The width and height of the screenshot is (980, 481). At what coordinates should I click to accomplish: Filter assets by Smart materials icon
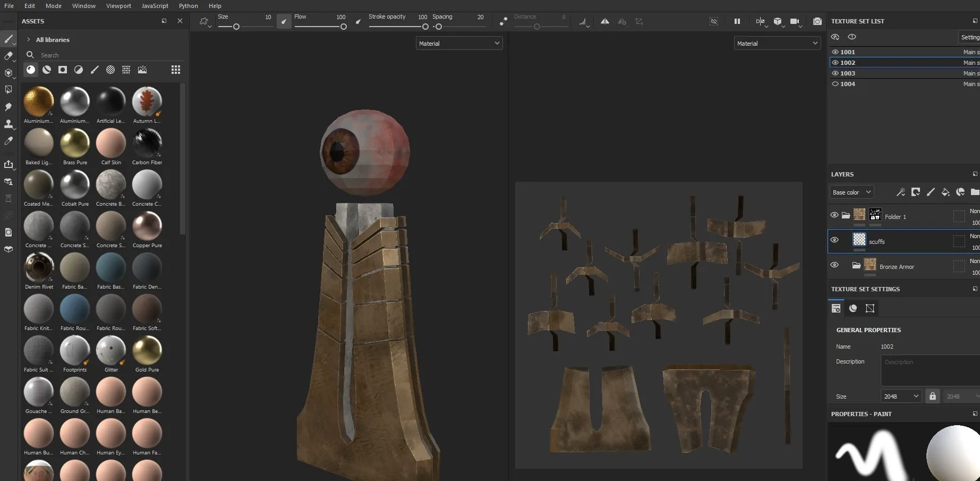[47, 70]
